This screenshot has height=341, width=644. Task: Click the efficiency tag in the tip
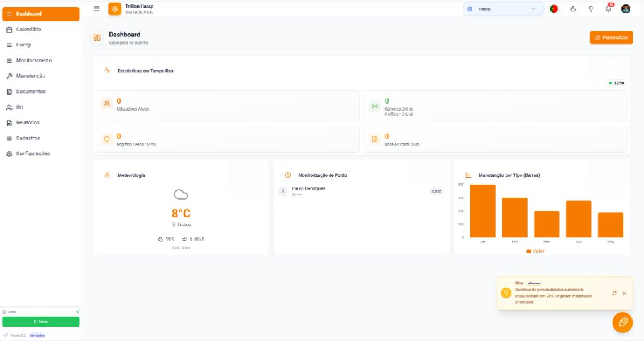tap(534, 283)
